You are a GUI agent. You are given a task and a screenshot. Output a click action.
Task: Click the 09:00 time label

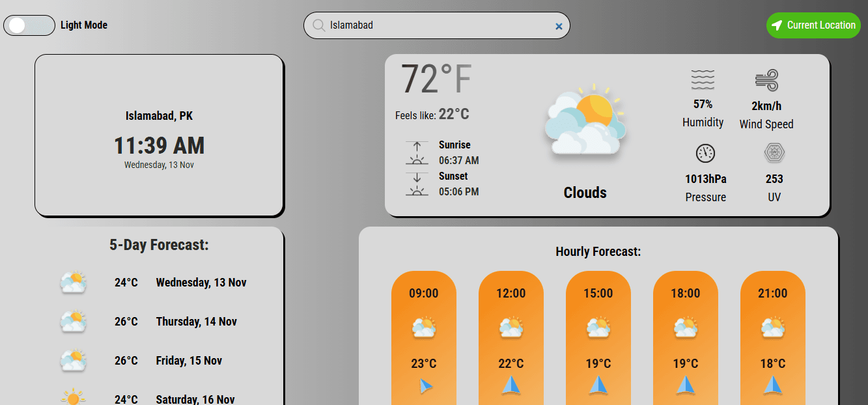tap(424, 294)
